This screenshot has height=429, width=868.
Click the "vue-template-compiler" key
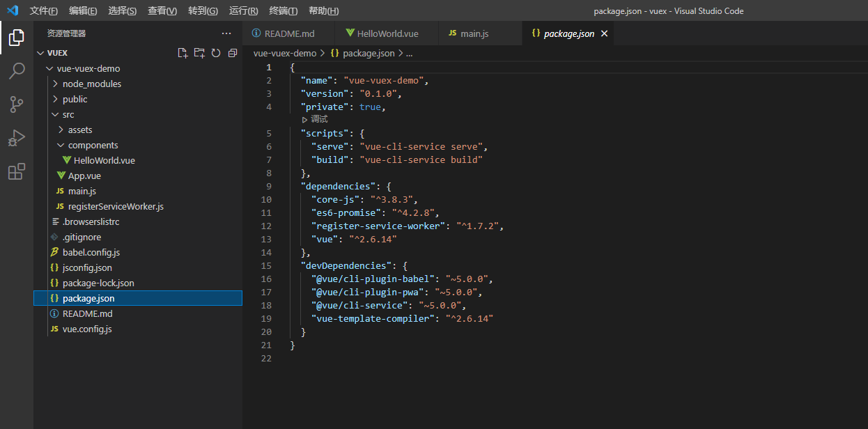(373, 318)
